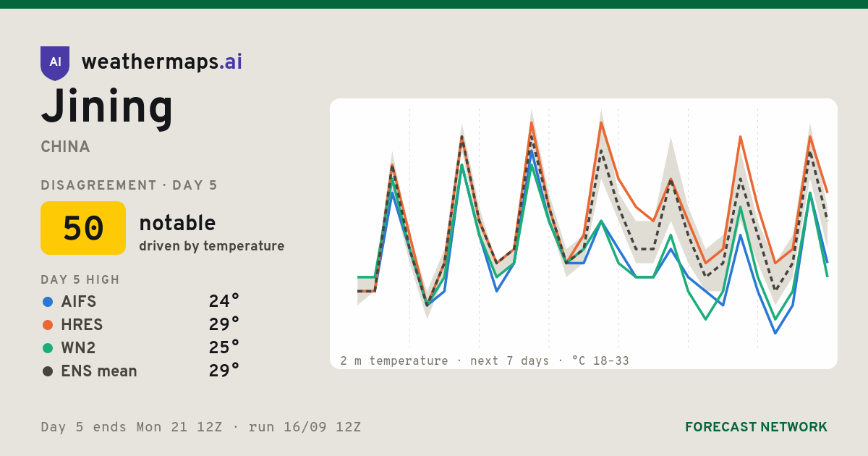The image size is (868, 456).
Task: Click the 'driven by temperature' subtitle
Action: [212, 246]
